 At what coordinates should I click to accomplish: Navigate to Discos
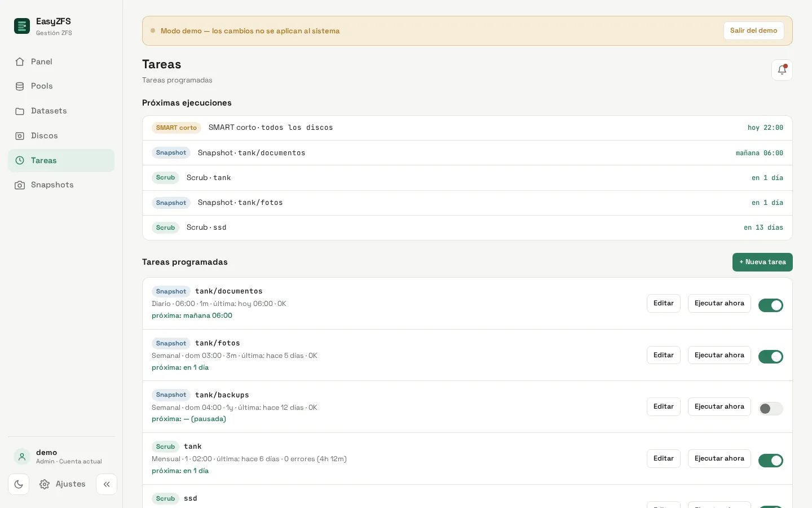61,136
